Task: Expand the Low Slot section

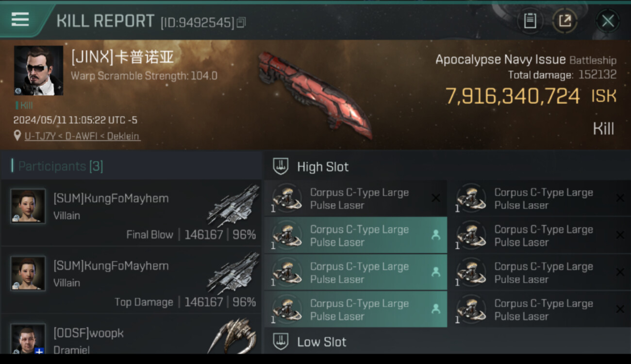Action: 447,341
